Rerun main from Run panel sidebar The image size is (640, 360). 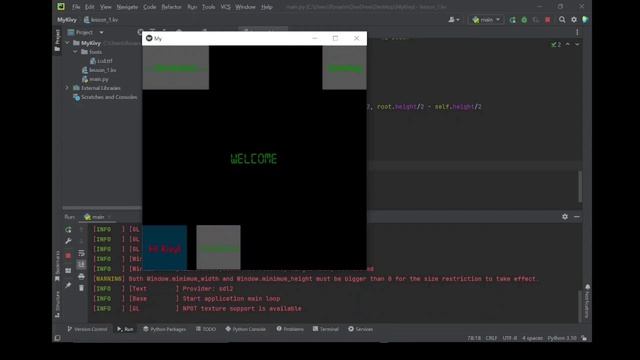[68, 230]
